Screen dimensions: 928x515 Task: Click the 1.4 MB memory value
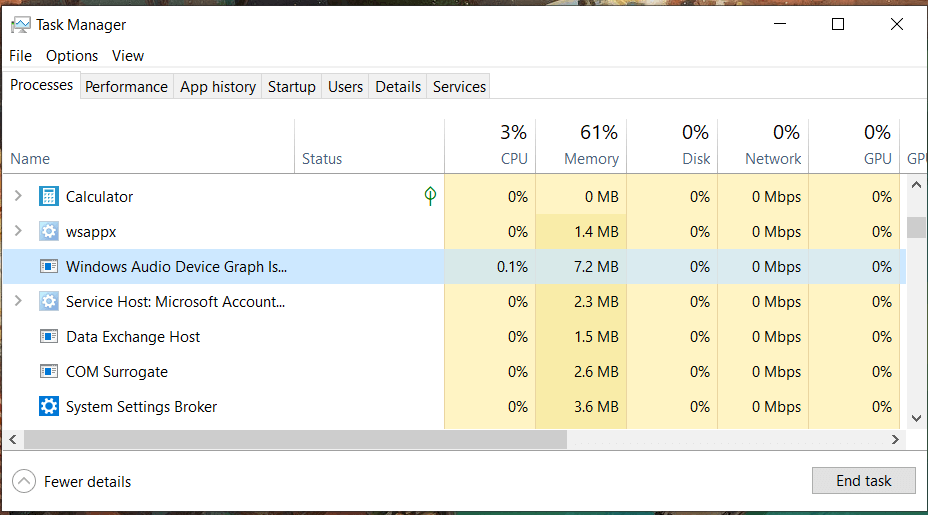click(596, 231)
